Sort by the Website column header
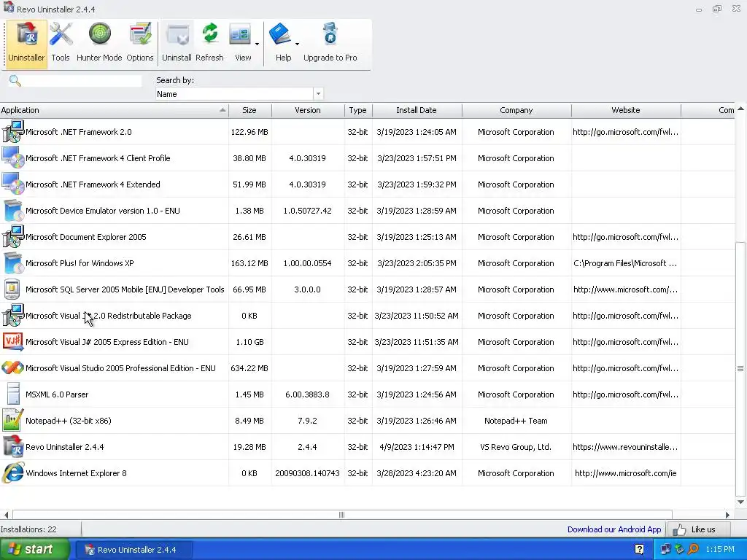 (x=625, y=110)
